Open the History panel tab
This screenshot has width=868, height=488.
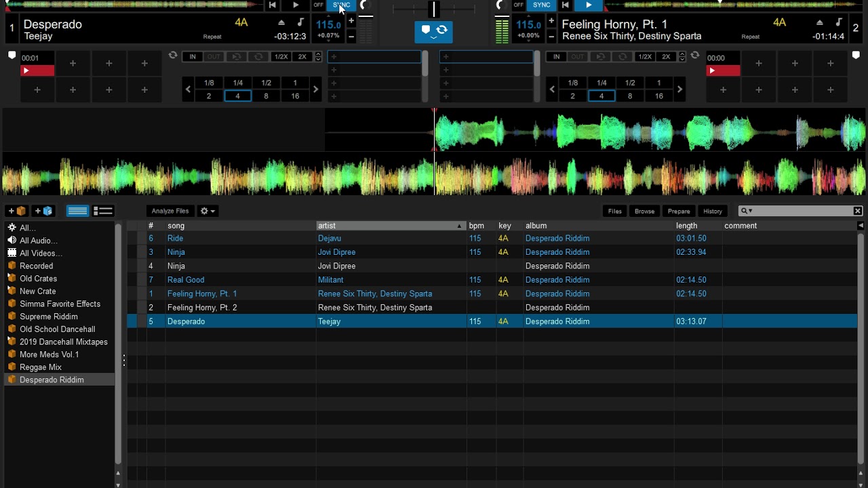pyautogui.click(x=713, y=211)
